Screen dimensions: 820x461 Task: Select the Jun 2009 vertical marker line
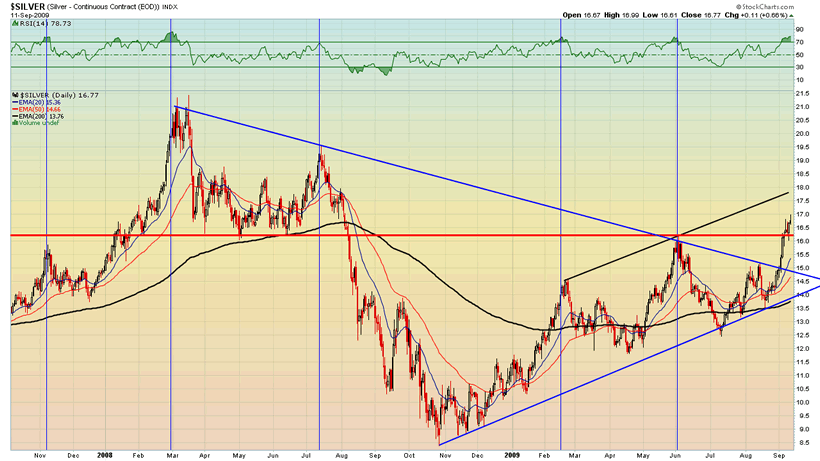tap(678, 234)
